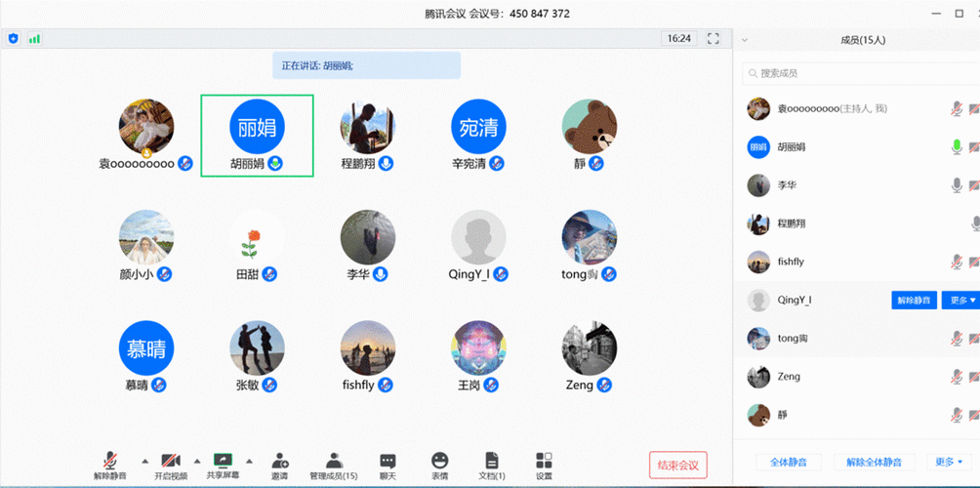The height and width of the screenshot is (488, 980).
Task: Open the Emoji (表情) reactions icon
Action: click(x=440, y=461)
